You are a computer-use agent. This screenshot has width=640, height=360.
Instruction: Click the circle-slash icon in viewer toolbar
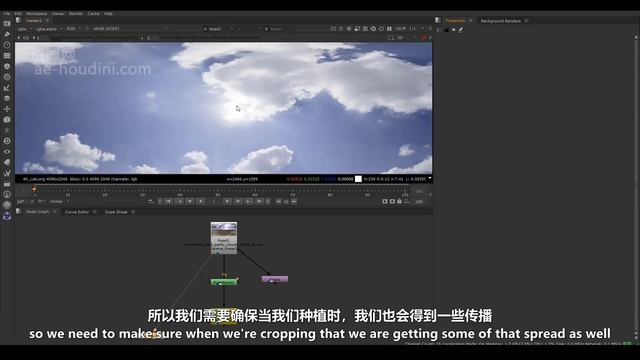[373, 29]
